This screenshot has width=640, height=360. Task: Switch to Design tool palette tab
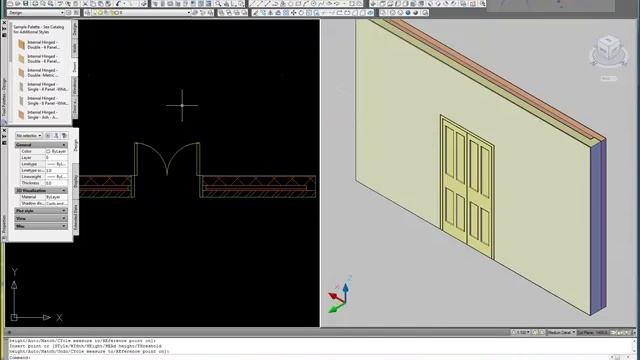click(75, 30)
